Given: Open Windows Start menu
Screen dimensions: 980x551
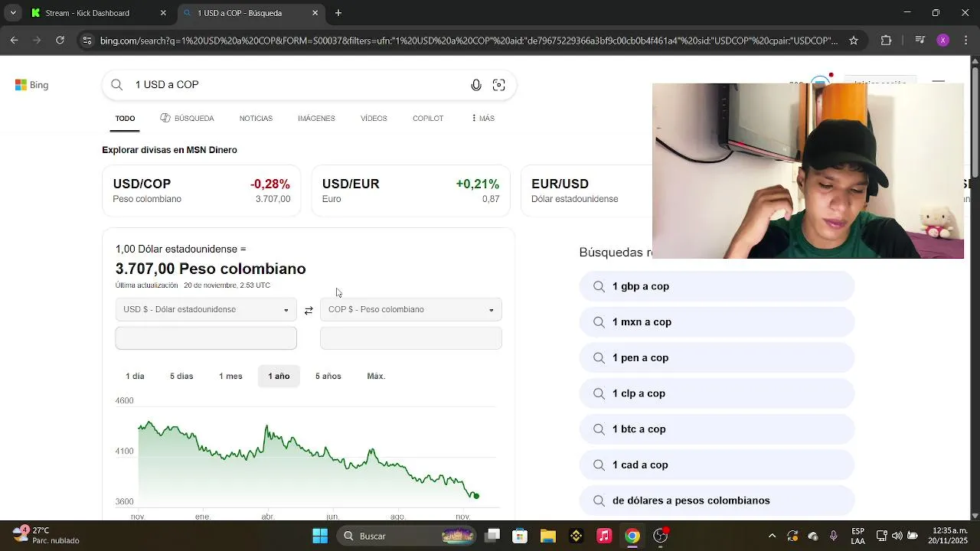Looking at the screenshot, I should pyautogui.click(x=320, y=536).
